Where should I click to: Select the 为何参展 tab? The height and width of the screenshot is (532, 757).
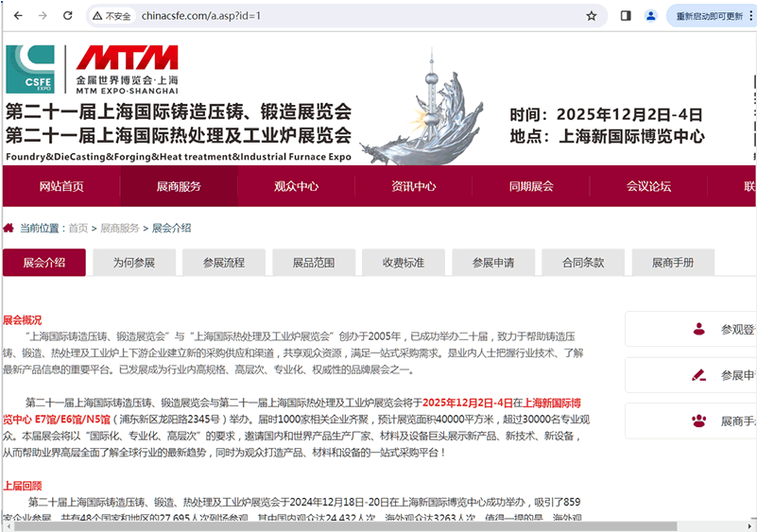(134, 263)
